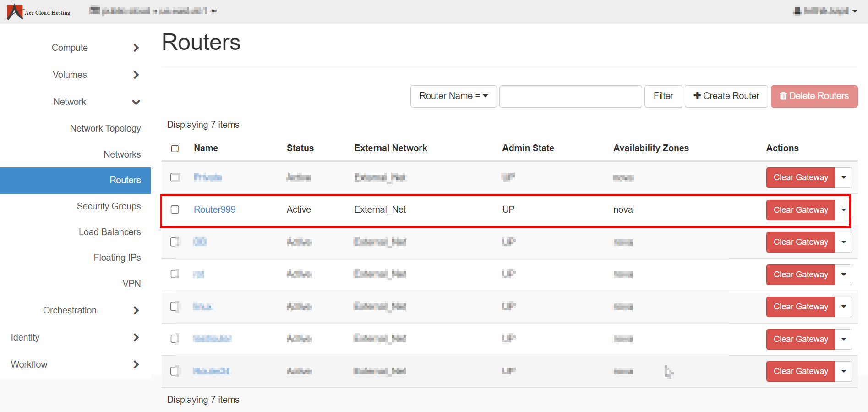The width and height of the screenshot is (868, 412).
Task: Collapse the Network section chevron
Action: (x=136, y=102)
